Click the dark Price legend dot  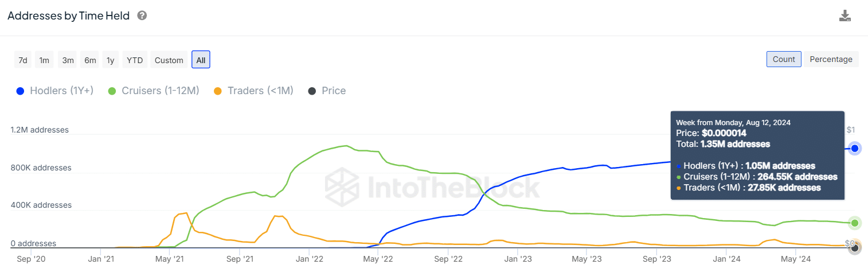(312, 91)
